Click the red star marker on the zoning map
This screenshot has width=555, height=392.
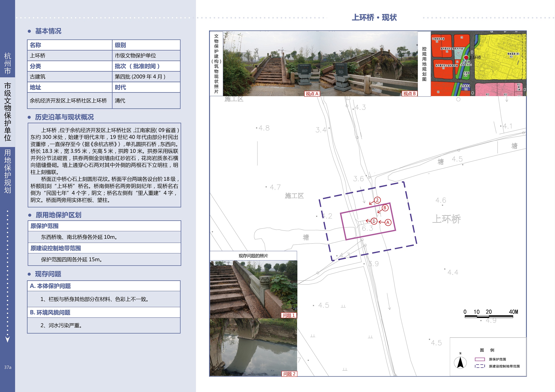point(466,57)
